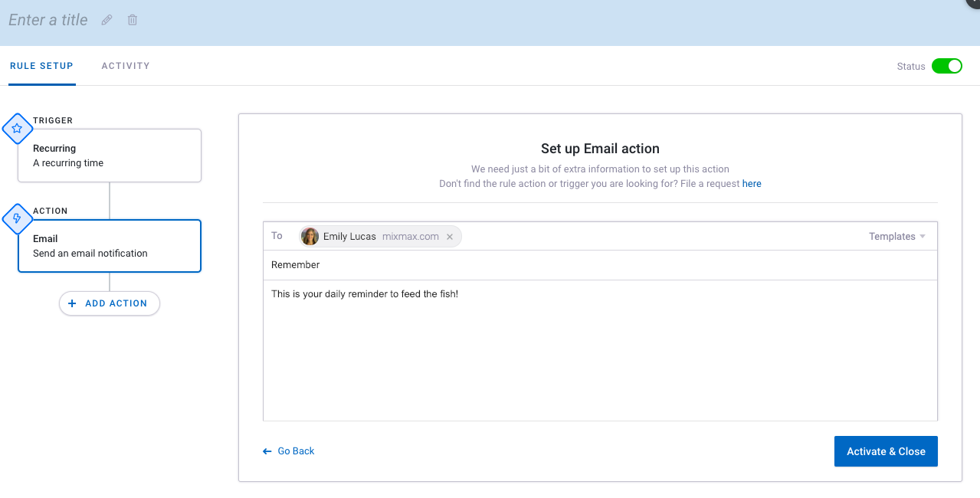The height and width of the screenshot is (498, 980).
Task: Click the Go Back link
Action: coord(289,451)
